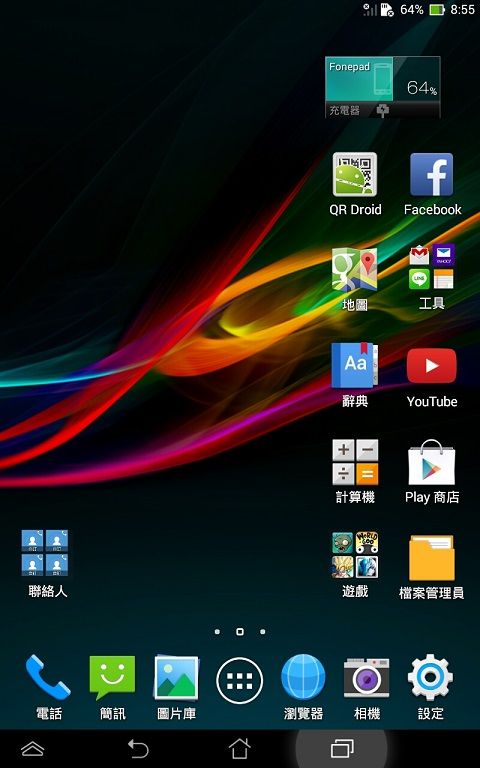Image resolution: width=480 pixels, height=768 pixels.
Task: Tap the back navigation button
Action: [138, 749]
